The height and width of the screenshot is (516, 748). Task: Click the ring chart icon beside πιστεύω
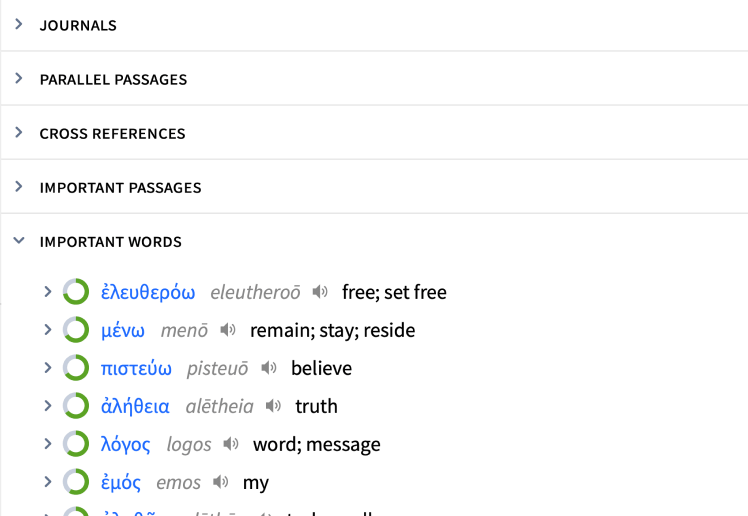(x=76, y=368)
